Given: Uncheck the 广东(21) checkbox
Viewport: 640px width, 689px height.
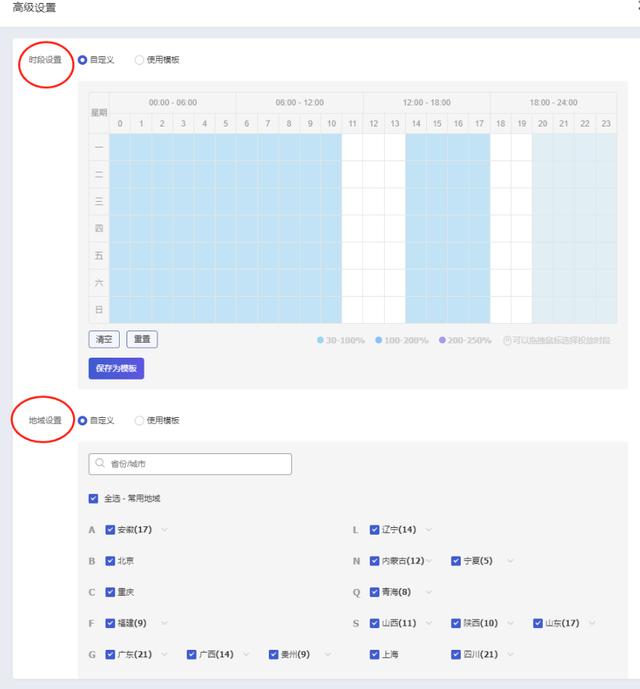Looking at the screenshot, I should (x=110, y=654).
